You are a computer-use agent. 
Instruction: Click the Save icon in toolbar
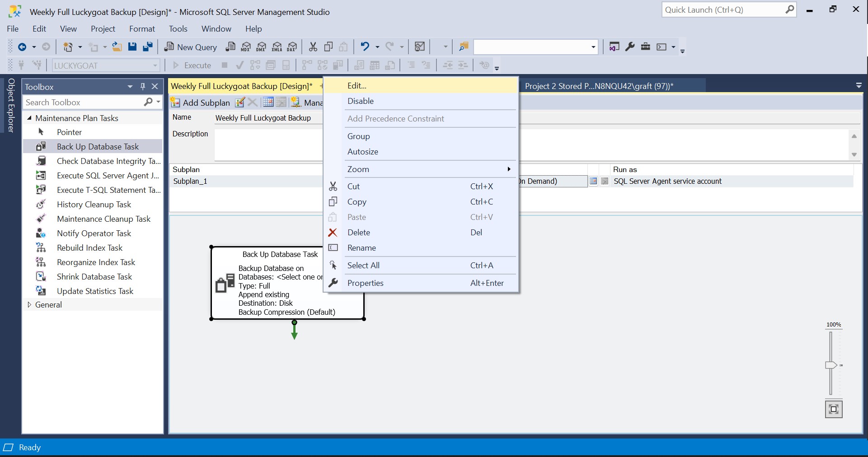coord(132,47)
